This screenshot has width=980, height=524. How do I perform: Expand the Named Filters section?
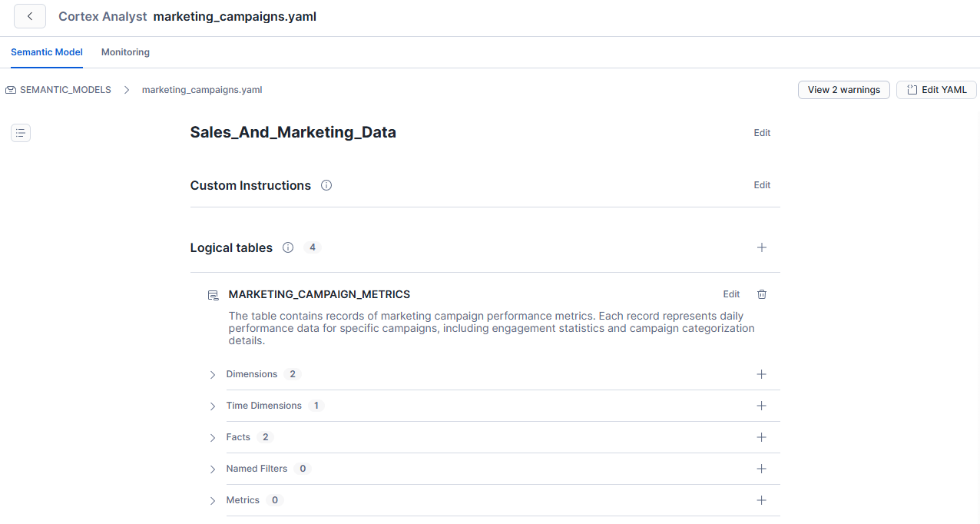(213, 469)
